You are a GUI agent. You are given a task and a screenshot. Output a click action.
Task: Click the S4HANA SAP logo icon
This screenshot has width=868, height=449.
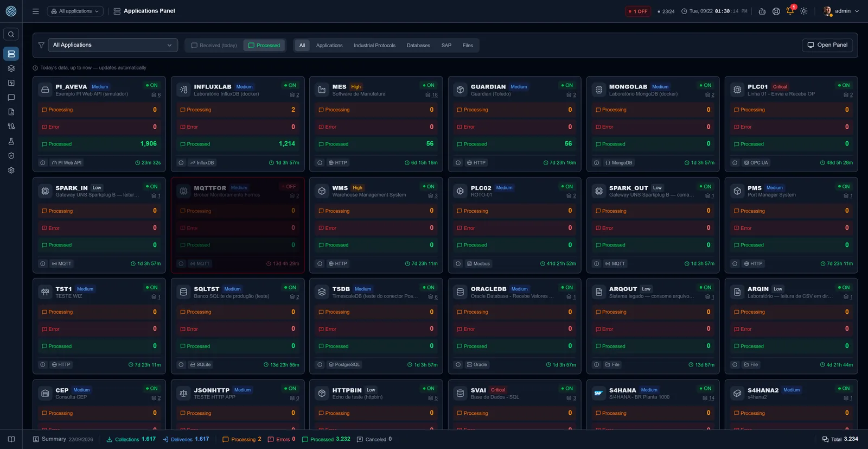[599, 393]
